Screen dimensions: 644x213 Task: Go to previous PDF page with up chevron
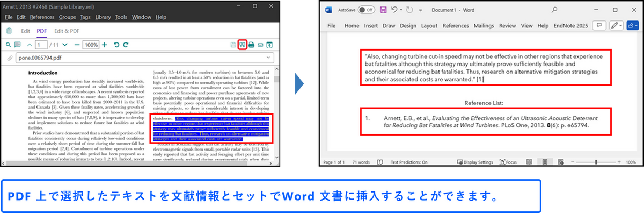click(29, 45)
